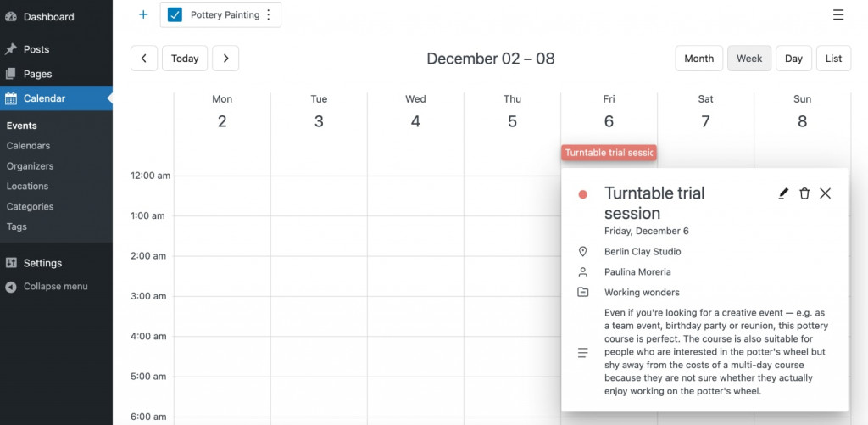Switch to List view

pyautogui.click(x=834, y=59)
